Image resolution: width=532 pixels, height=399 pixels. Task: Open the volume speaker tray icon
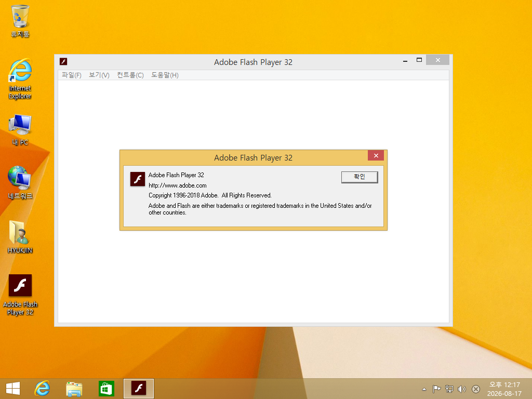pos(462,389)
